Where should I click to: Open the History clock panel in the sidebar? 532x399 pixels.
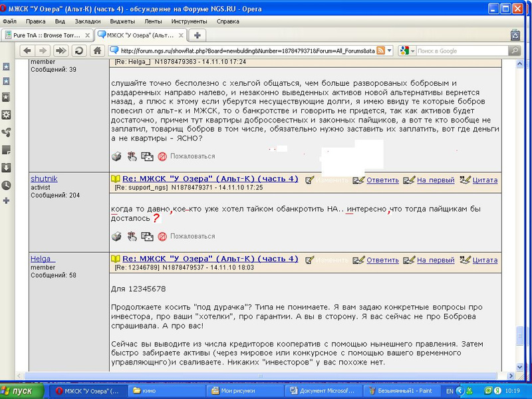7,185
